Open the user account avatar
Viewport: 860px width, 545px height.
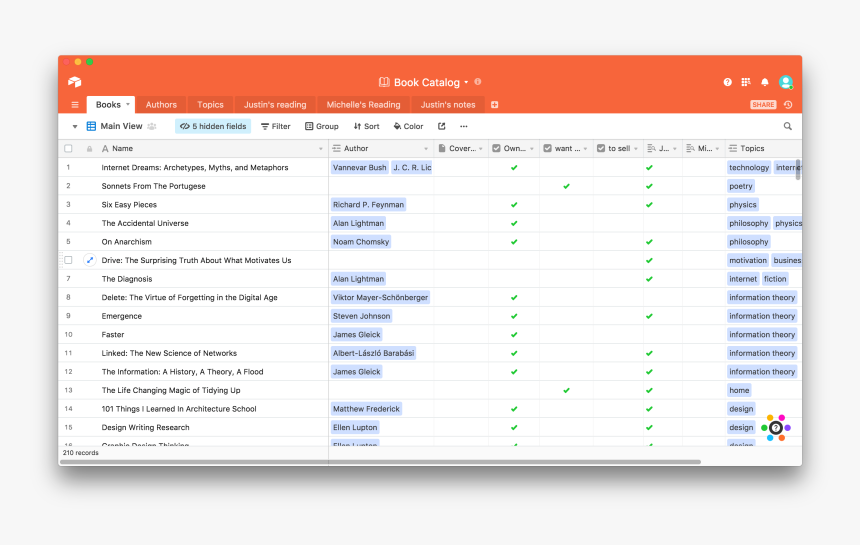tap(786, 82)
